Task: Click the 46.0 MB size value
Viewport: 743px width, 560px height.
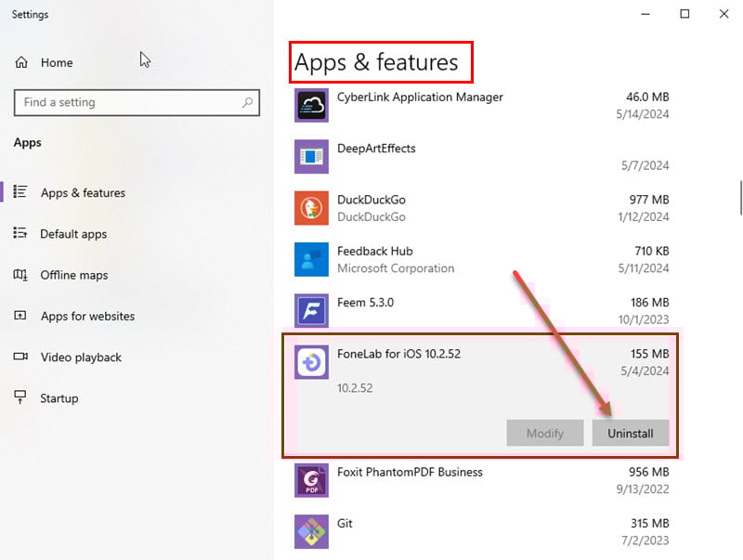Action: [647, 97]
